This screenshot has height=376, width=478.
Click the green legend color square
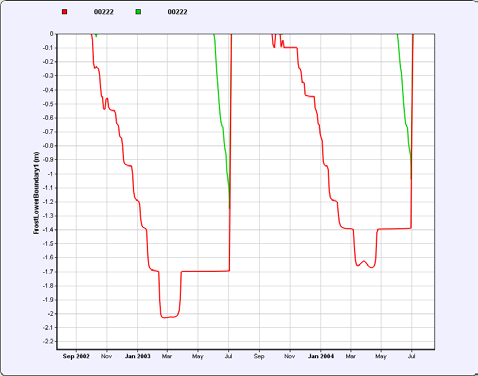[x=138, y=12]
